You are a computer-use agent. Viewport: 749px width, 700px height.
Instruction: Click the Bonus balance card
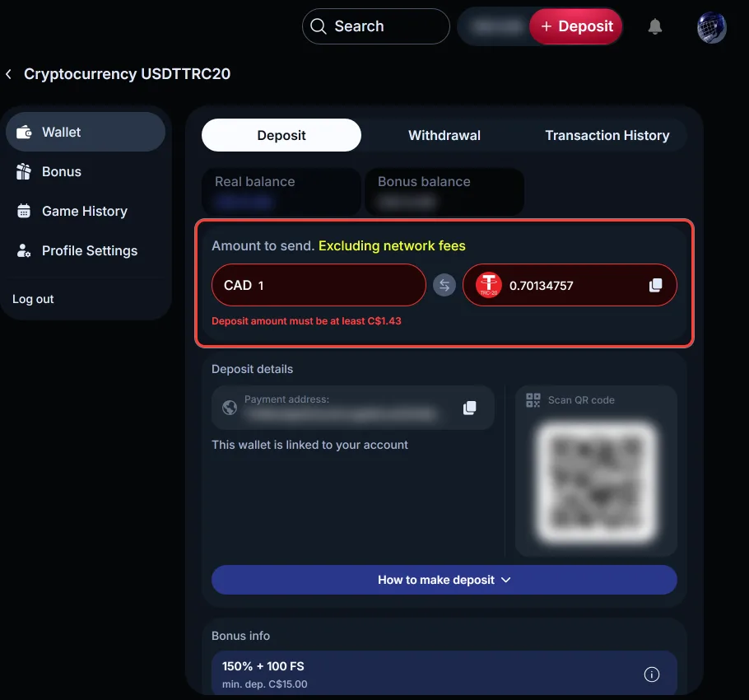pos(444,192)
